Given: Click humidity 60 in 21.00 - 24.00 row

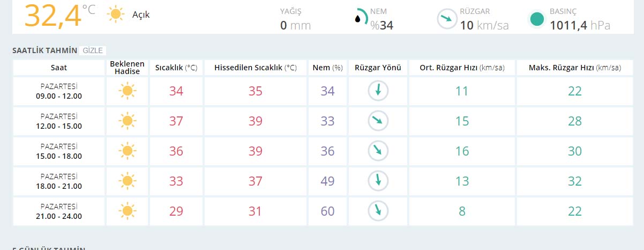Looking at the screenshot, I should (x=328, y=211).
